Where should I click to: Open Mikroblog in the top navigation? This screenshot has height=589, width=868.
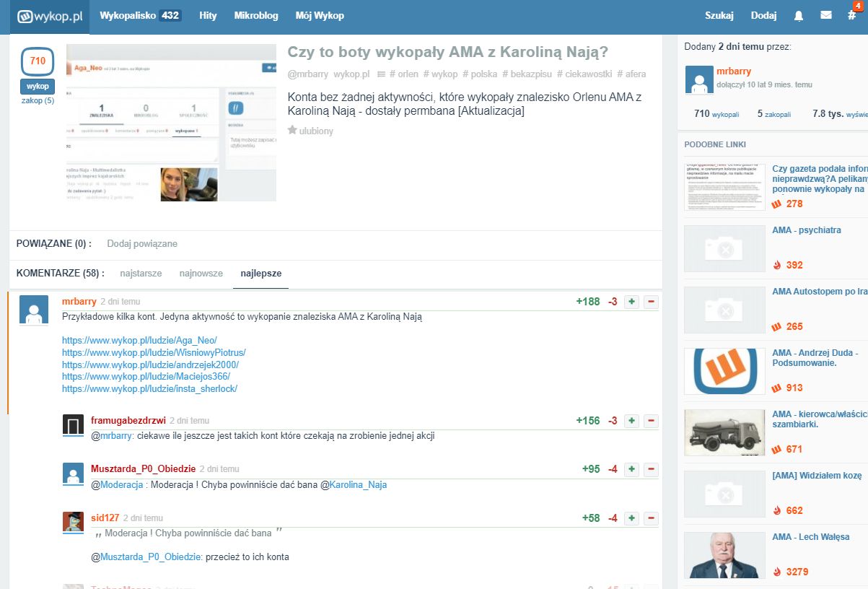point(256,15)
